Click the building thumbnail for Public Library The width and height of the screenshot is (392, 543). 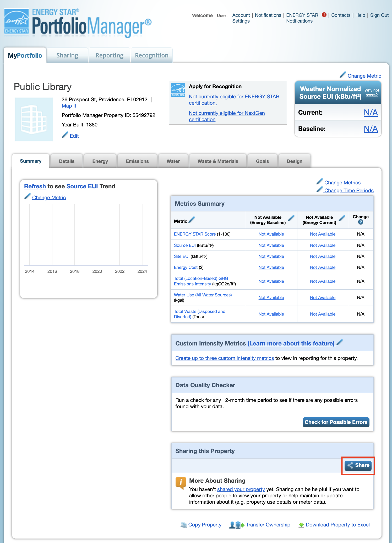tap(34, 119)
